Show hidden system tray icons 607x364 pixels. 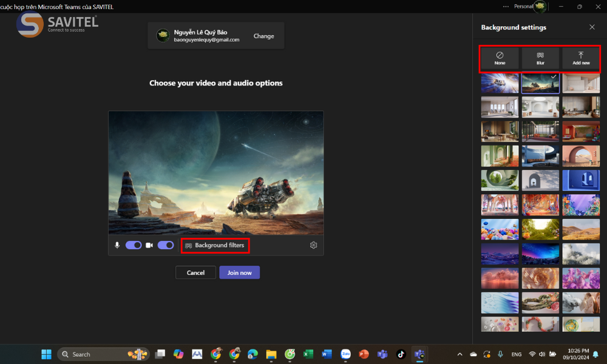point(460,354)
